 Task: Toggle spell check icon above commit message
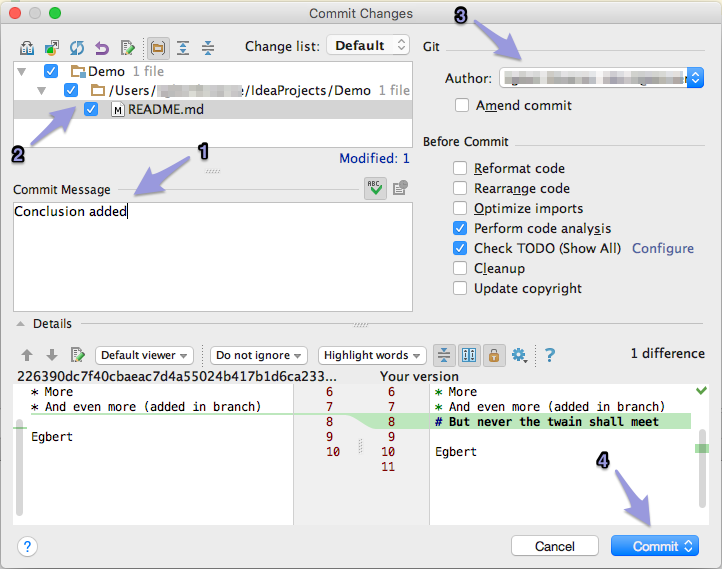[375, 189]
